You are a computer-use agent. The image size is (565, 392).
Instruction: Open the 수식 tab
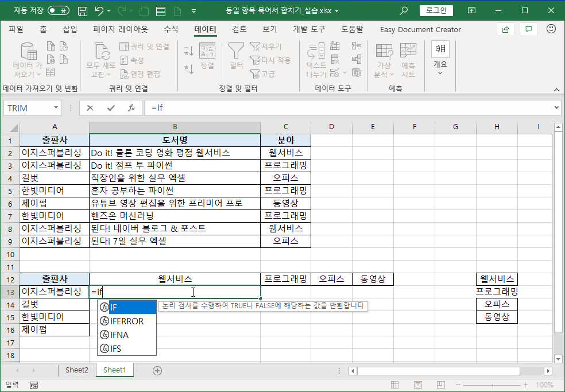171,29
